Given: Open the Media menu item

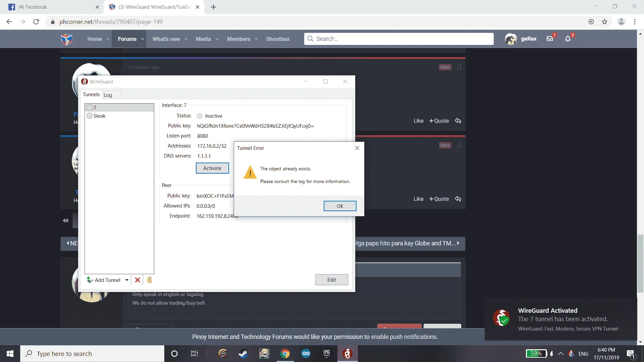Looking at the screenshot, I should 203,39.
